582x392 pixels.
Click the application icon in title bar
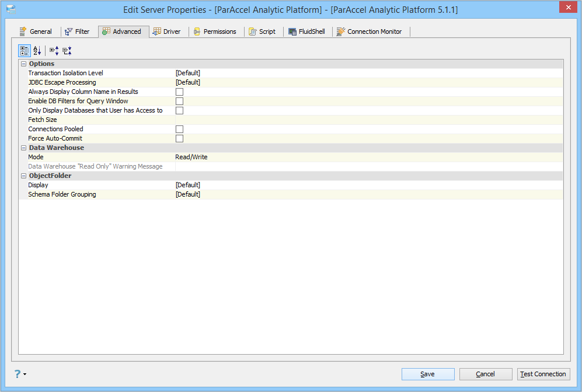tap(11, 10)
